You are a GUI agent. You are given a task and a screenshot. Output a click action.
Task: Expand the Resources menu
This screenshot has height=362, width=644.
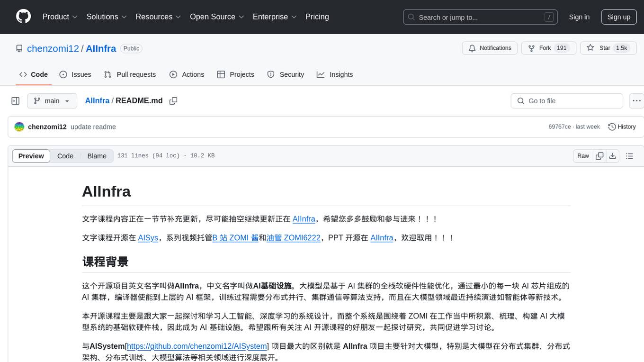(x=158, y=17)
